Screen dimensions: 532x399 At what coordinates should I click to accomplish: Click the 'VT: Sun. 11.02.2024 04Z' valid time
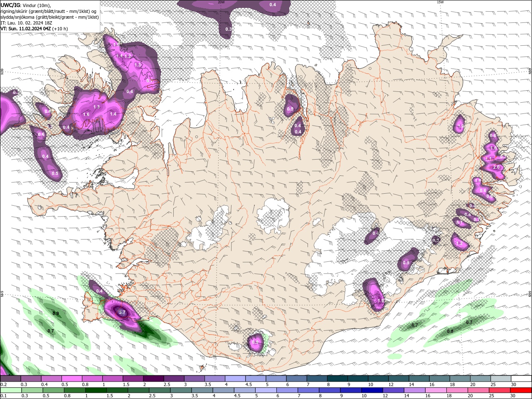click(x=26, y=29)
